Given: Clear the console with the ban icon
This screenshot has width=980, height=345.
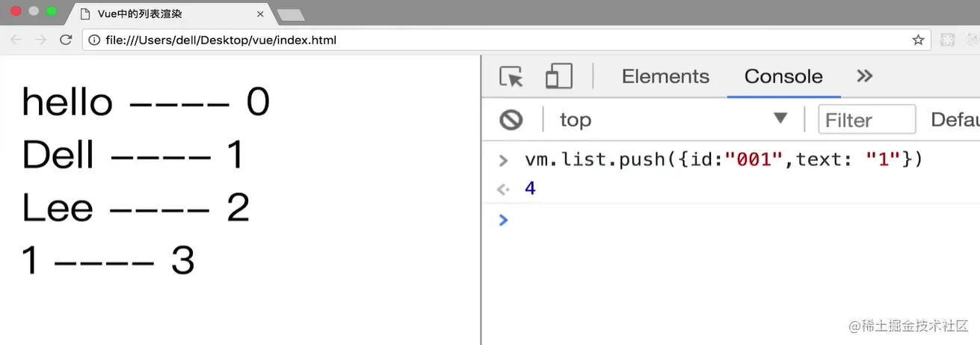Looking at the screenshot, I should [x=511, y=120].
